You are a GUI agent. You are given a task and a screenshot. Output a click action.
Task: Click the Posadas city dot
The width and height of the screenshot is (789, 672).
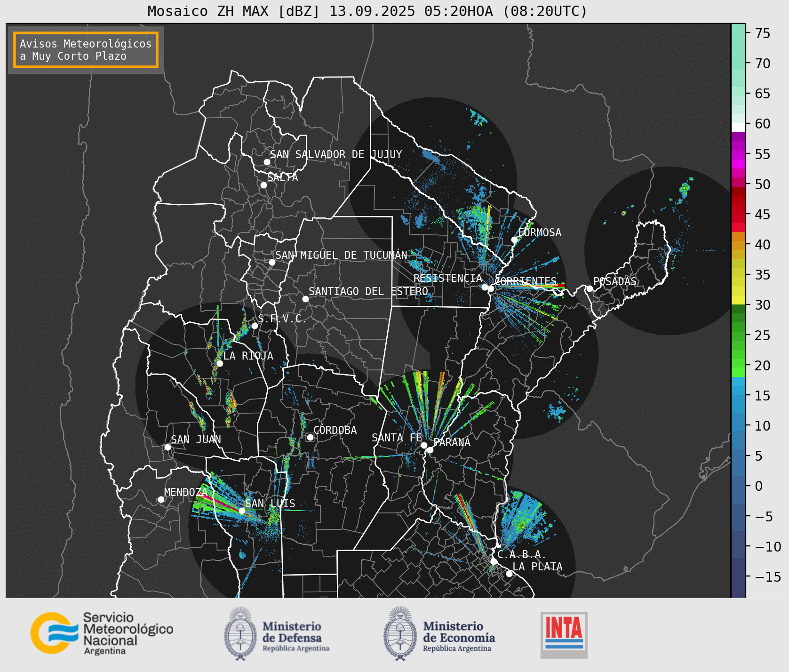point(590,288)
